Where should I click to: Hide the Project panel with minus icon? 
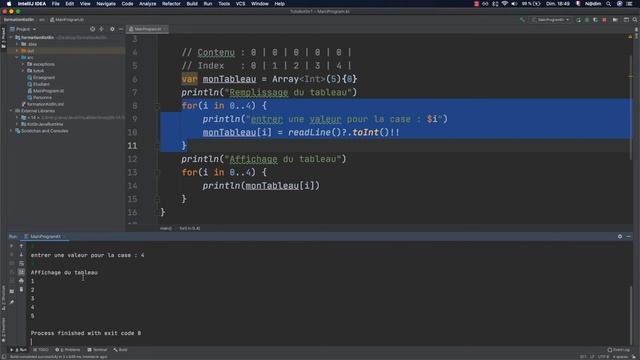point(121,29)
